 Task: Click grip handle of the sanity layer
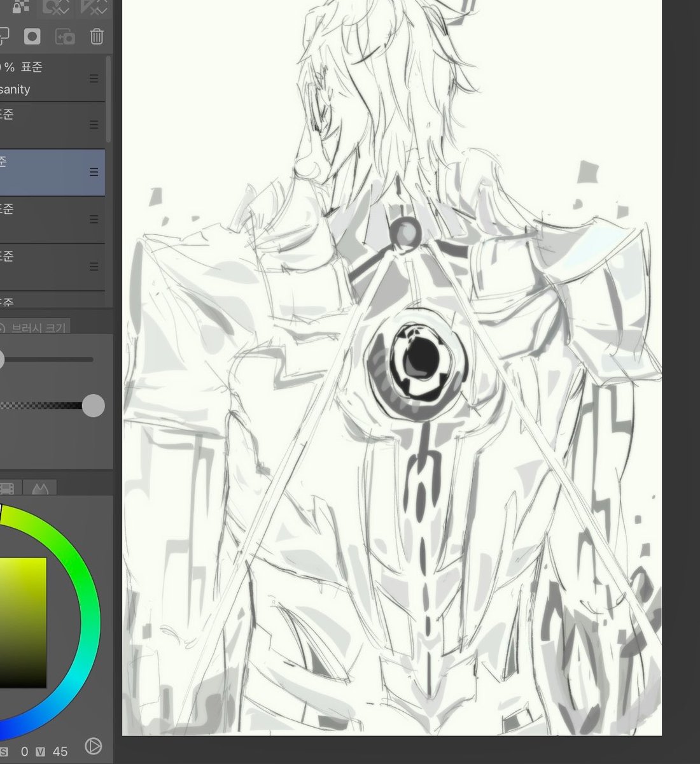[x=94, y=78]
